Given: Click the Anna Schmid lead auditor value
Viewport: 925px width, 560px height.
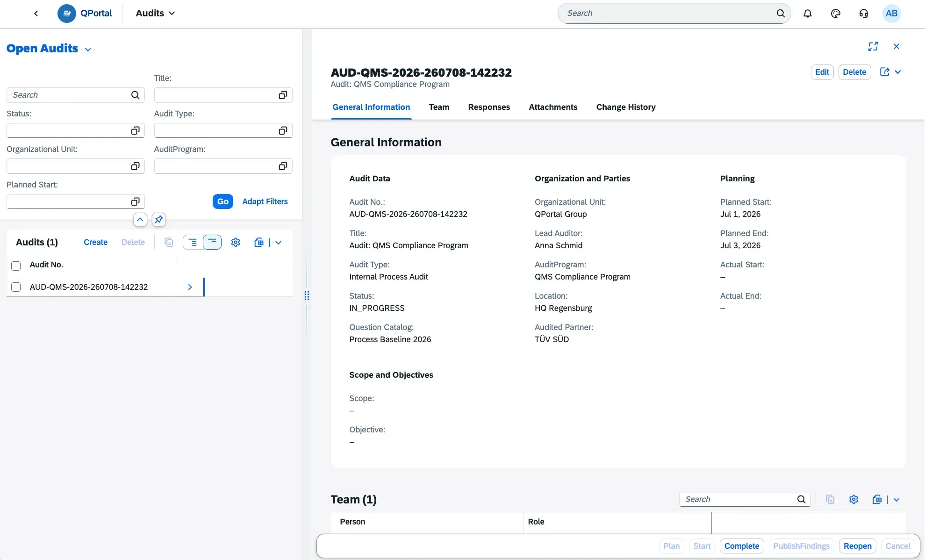Looking at the screenshot, I should point(559,245).
